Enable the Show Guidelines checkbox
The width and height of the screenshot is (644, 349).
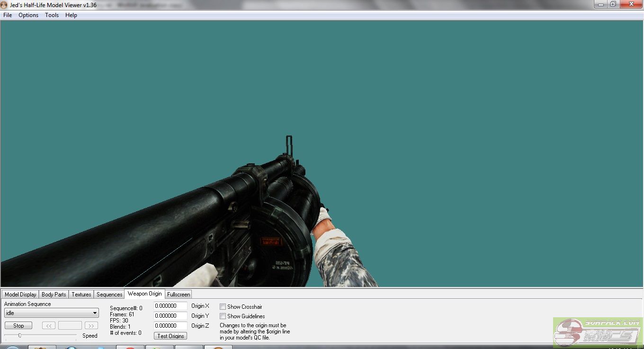[223, 316]
